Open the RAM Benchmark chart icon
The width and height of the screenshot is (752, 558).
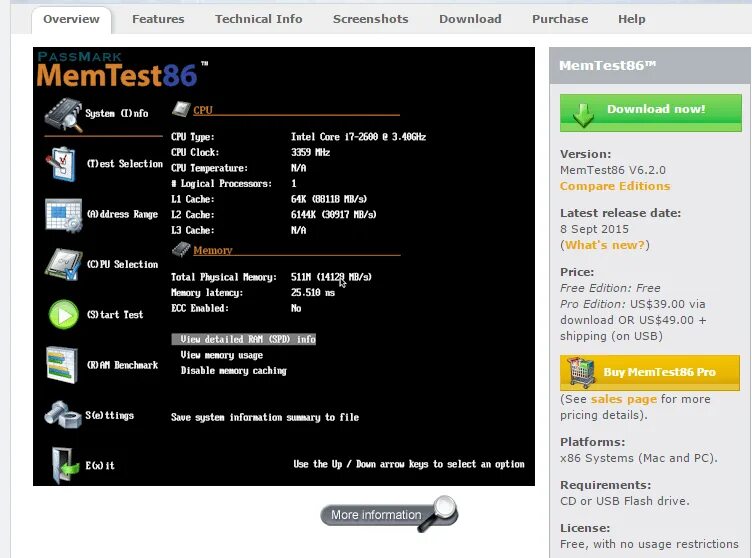point(62,365)
